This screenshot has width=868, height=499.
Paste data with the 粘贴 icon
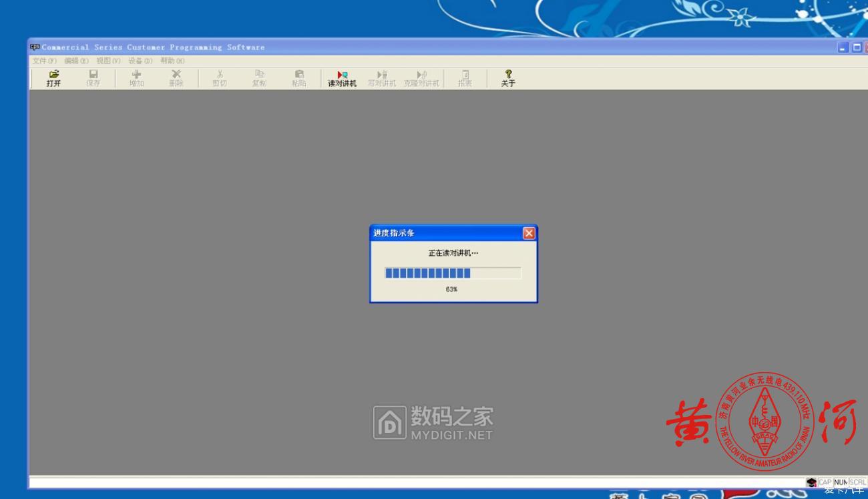[x=299, y=78]
